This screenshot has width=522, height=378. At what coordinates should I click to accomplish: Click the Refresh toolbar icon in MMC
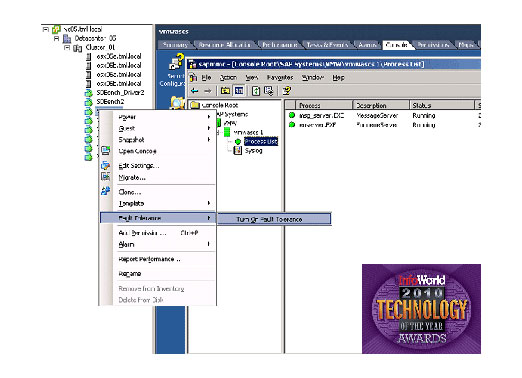click(256, 91)
